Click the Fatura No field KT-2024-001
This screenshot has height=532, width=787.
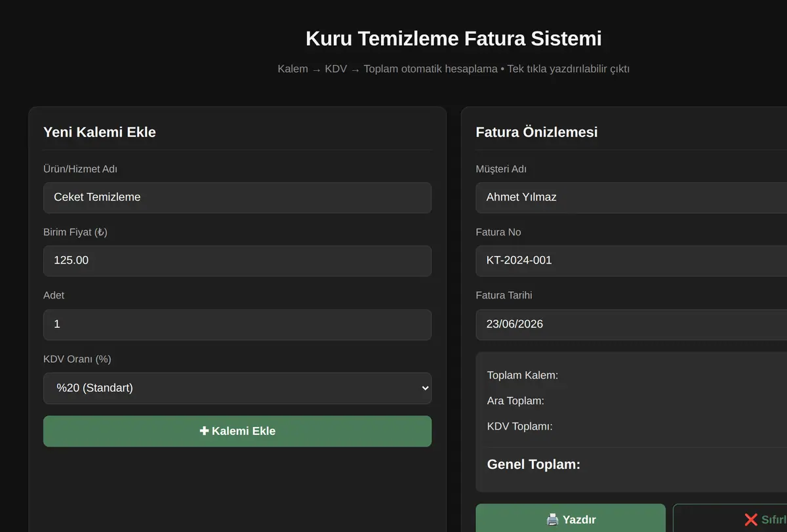(631, 261)
